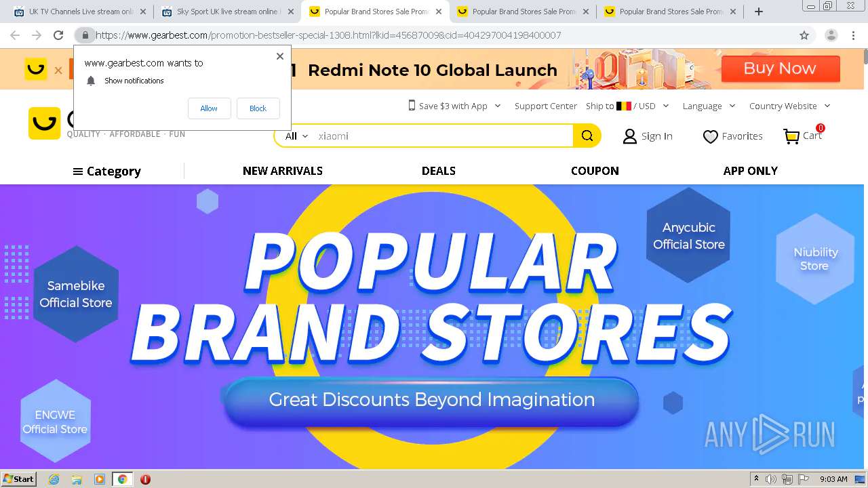Open the All search category dropdown
Viewport: 868px width, 488px height.
296,136
